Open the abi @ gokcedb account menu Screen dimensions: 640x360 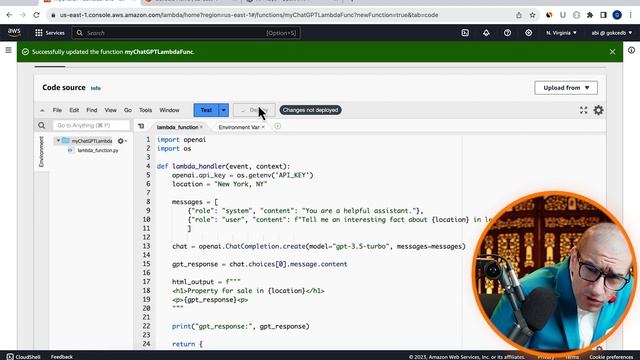(x=612, y=33)
